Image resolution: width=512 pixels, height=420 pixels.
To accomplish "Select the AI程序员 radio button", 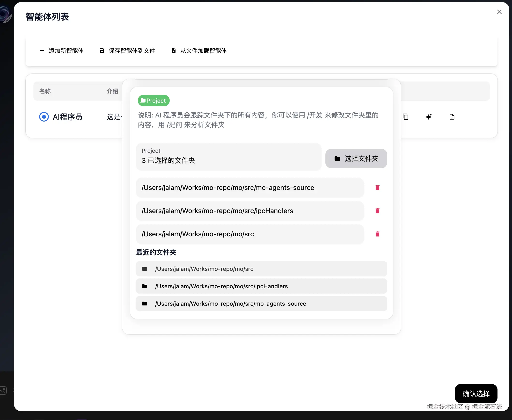I will click(44, 117).
